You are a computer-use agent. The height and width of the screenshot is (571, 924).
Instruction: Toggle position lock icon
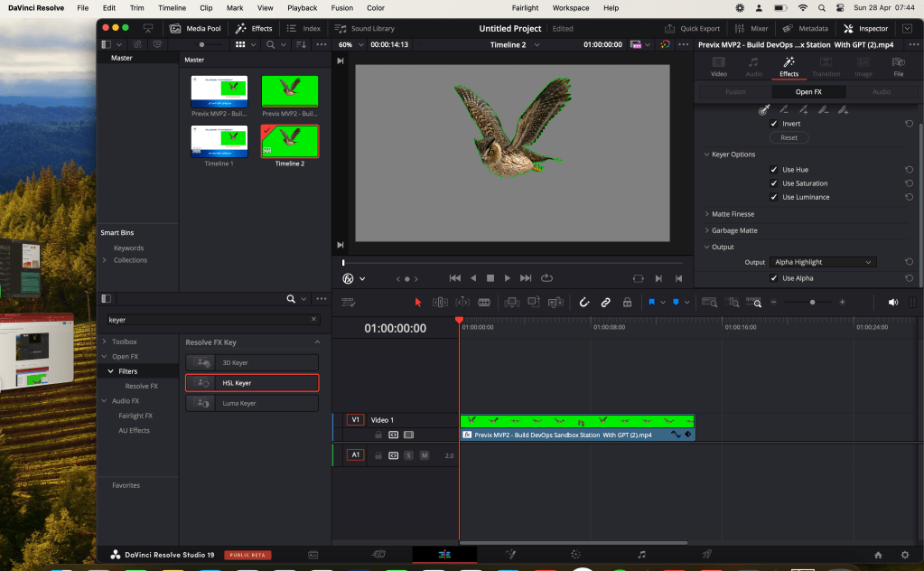[627, 303]
